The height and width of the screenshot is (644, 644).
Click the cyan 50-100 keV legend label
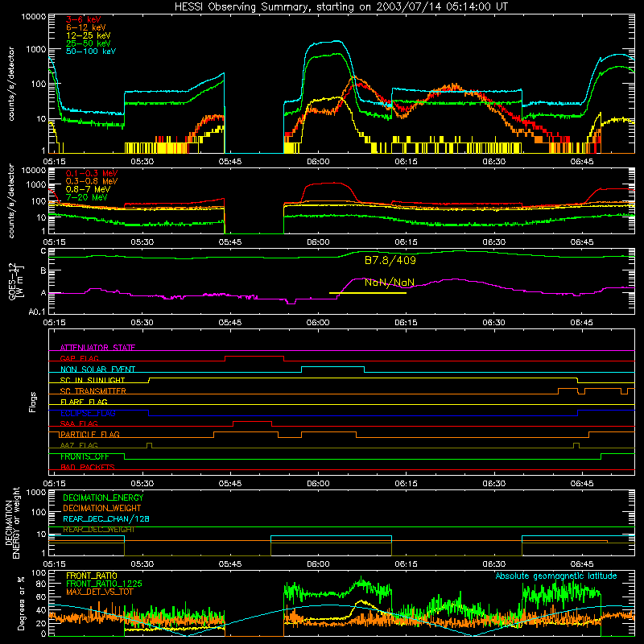[x=91, y=52]
